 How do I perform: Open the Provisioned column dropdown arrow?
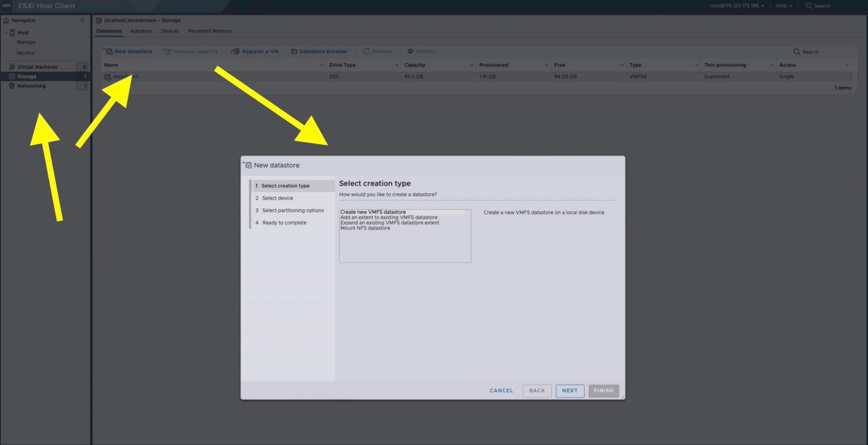pyautogui.click(x=547, y=65)
